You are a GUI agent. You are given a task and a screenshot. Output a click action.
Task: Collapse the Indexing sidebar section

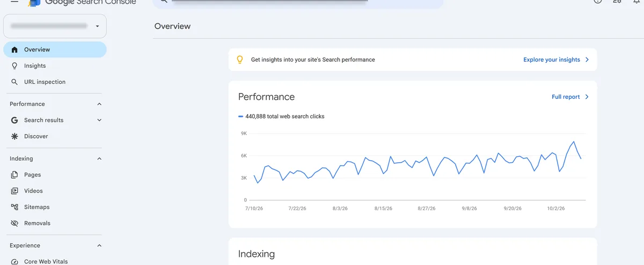tap(99, 159)
